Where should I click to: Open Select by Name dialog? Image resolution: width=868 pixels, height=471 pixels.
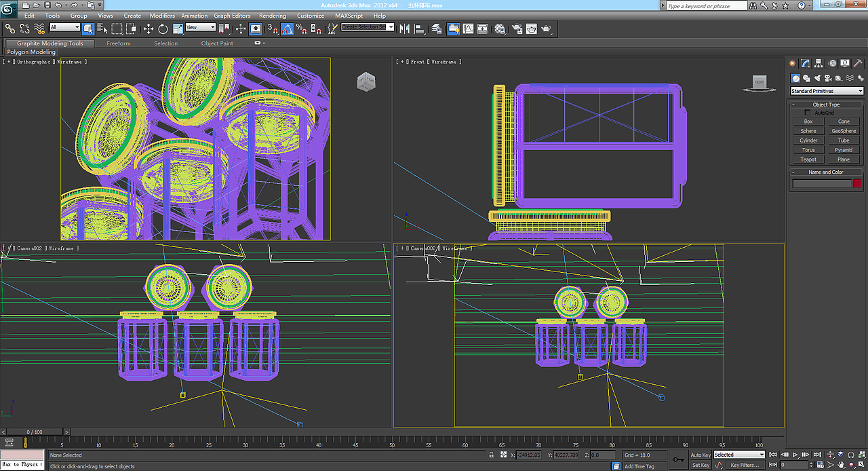[102, 29]
